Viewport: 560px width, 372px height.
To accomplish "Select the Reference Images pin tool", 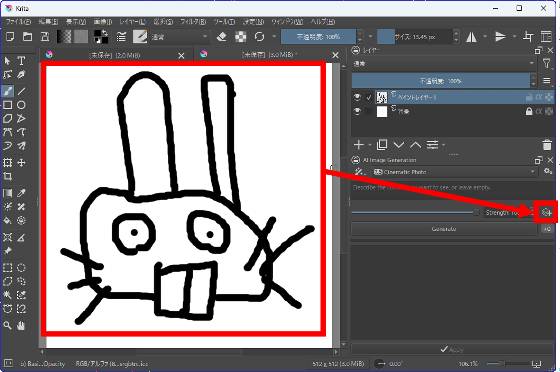I will tap(8, 251).
